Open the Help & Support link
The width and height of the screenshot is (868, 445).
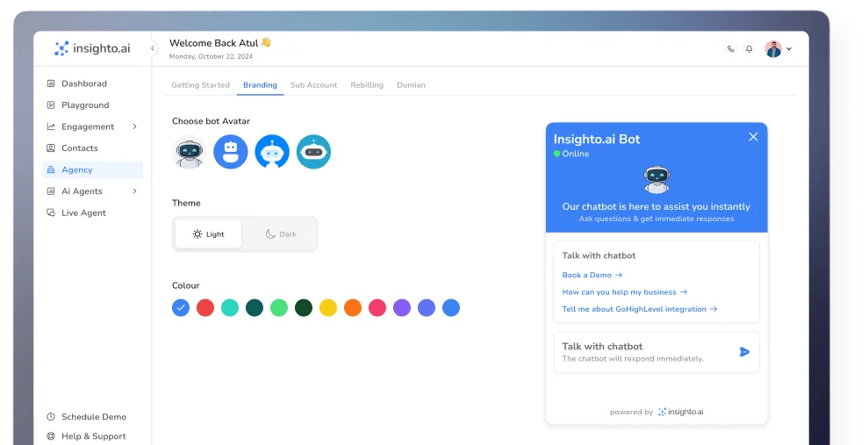tap(94, 436)
